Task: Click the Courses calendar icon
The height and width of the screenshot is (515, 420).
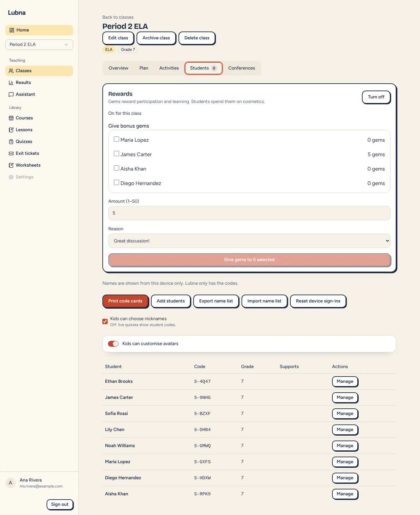Action: click(11, 118)
